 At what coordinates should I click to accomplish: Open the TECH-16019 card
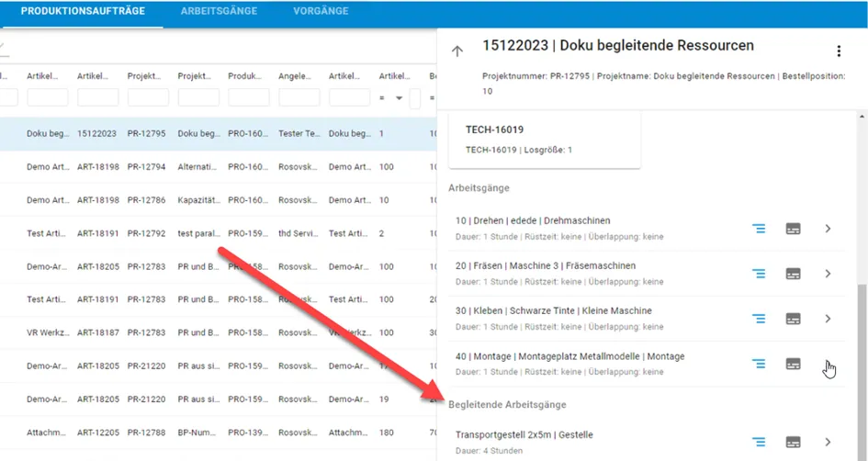pos(544,140)
